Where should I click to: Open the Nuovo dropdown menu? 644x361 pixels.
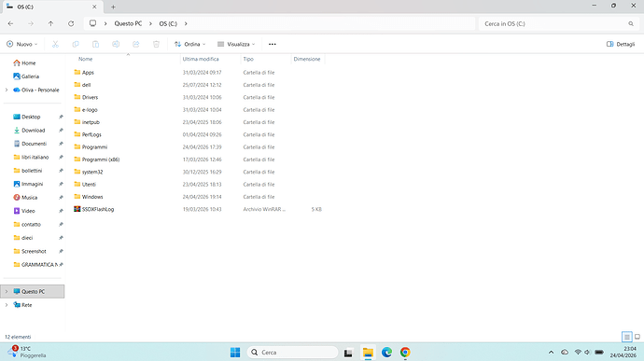pyautogui.click(x=21, y=44)
